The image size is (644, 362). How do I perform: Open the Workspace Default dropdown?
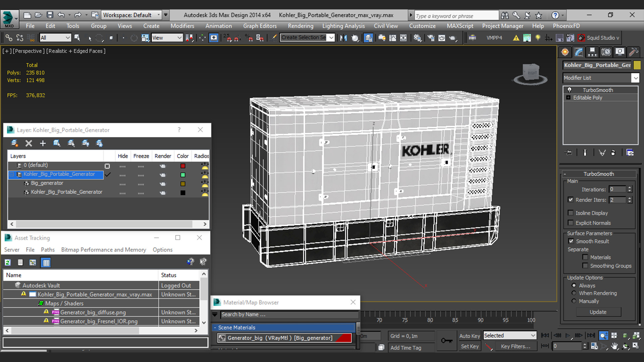point(131,15)
